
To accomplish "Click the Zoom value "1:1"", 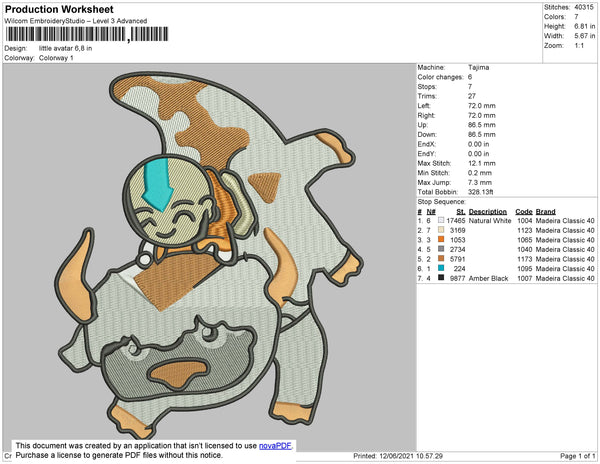I will coord(579,46).
